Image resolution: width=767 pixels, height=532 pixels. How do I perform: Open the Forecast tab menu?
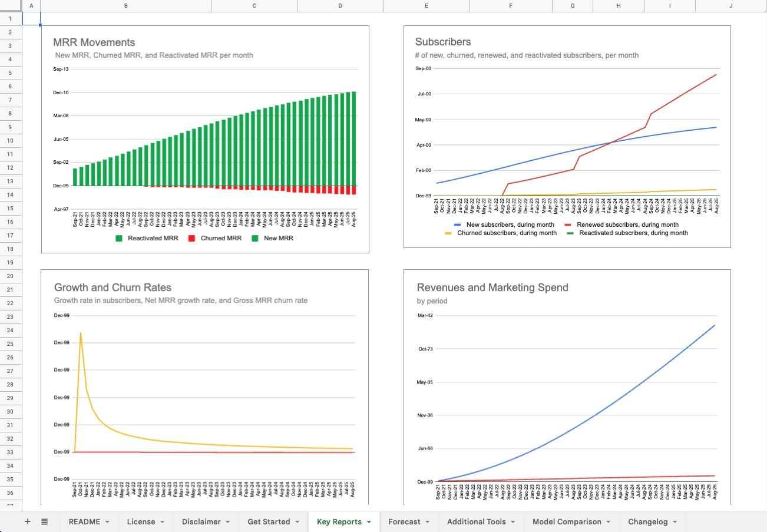tap(426, 521)
